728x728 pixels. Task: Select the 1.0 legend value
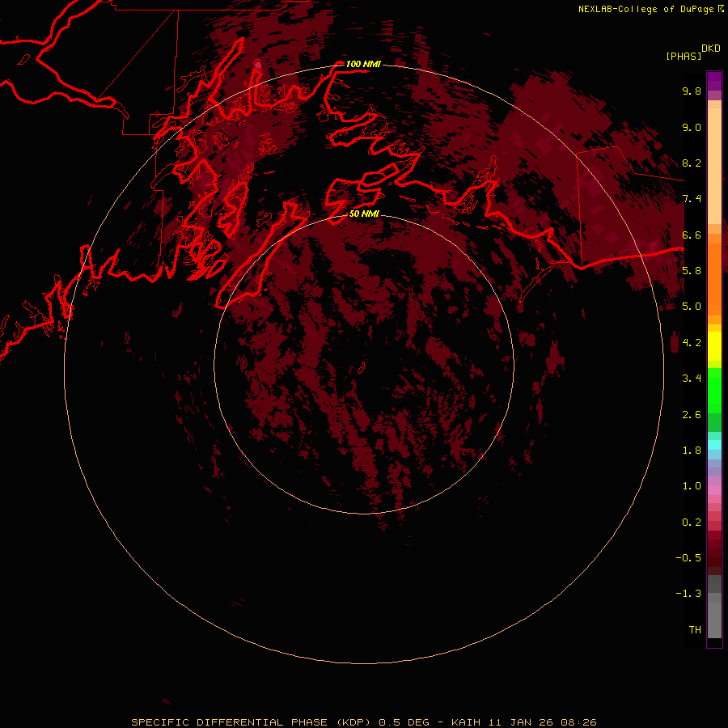coord(692,486)
